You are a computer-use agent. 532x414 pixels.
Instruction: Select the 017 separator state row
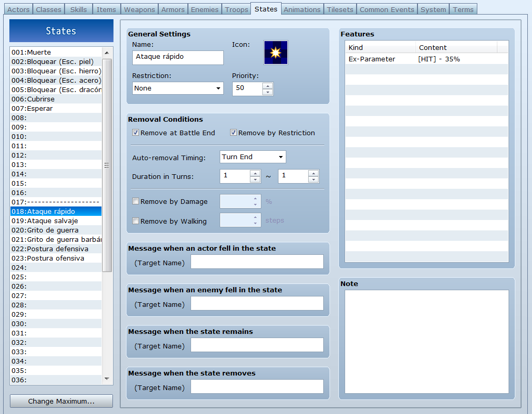coord(56,202)
